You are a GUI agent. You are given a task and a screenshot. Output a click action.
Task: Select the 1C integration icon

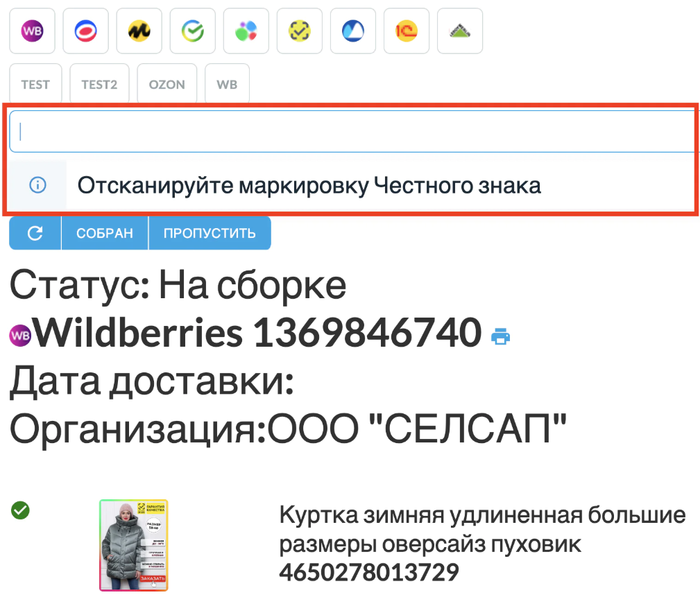click(x=406, y=31)
